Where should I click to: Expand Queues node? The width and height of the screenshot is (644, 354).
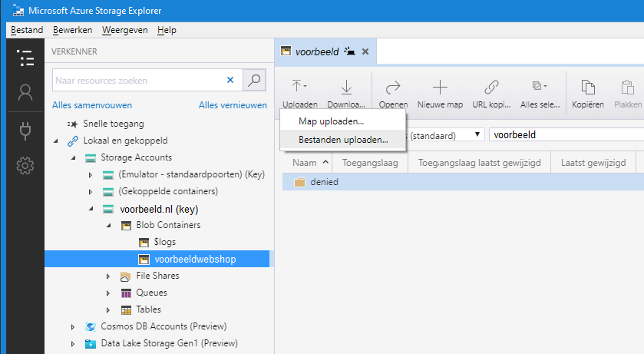click(108, 293)
